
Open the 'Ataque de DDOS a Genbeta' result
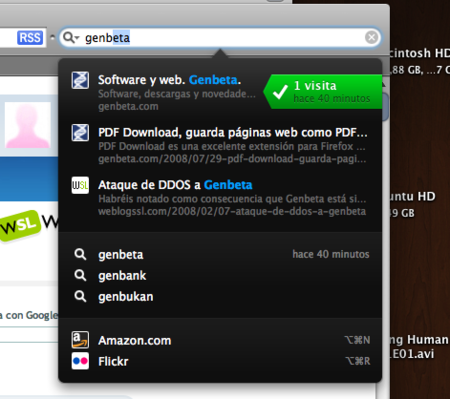tap(220, 198)
